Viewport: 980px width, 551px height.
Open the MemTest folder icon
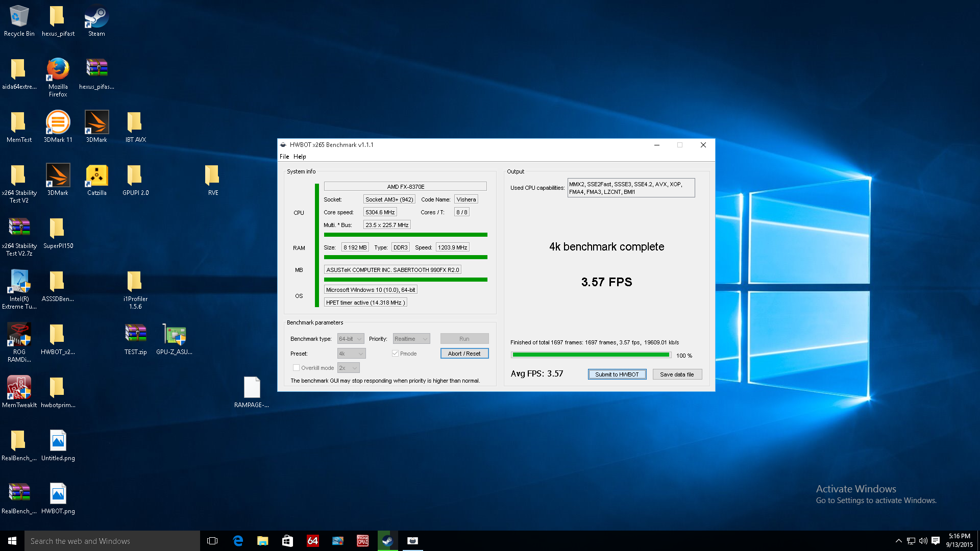[19, 127]
